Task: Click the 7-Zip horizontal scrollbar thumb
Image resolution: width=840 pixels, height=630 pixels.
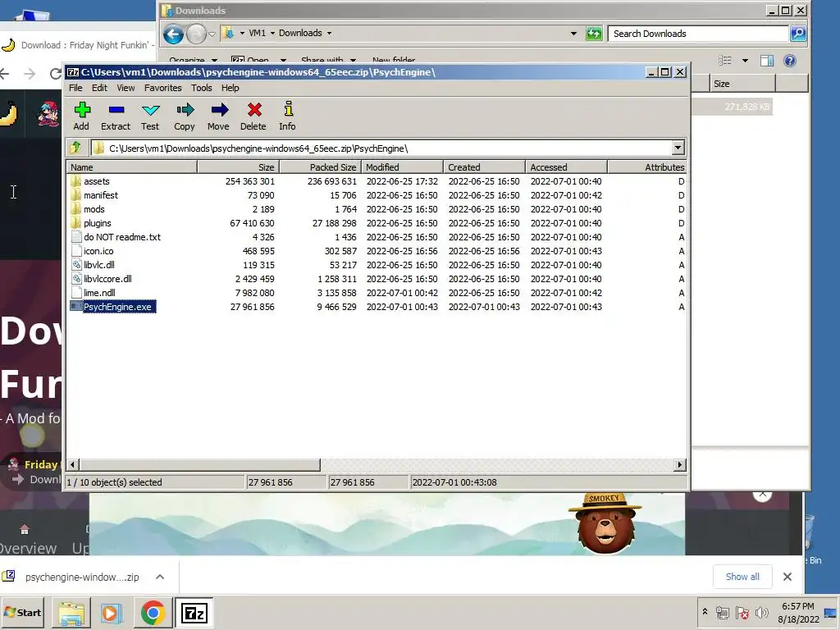Action: 200,464
